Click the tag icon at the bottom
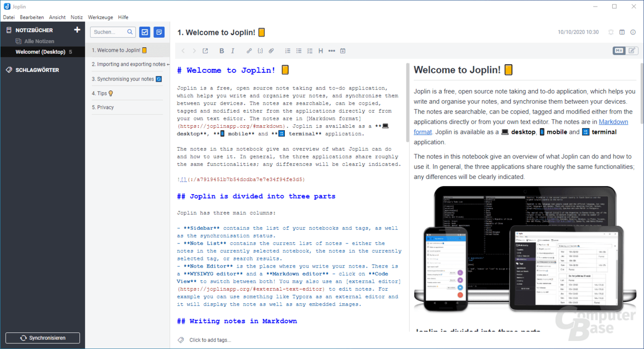The image size is (644, 349). point(181,340)
